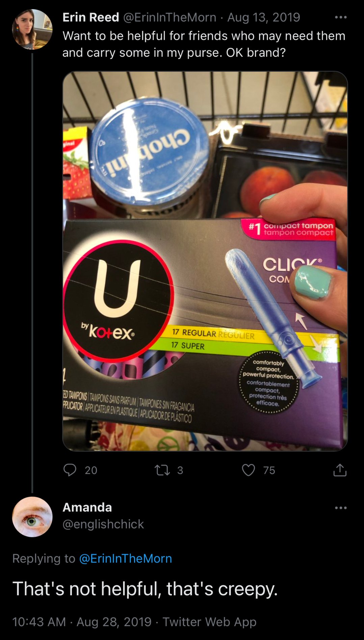The width and height of the screenshot is (364, 640).
Task: Open the Amanda display name
Action: click(87, 507)
